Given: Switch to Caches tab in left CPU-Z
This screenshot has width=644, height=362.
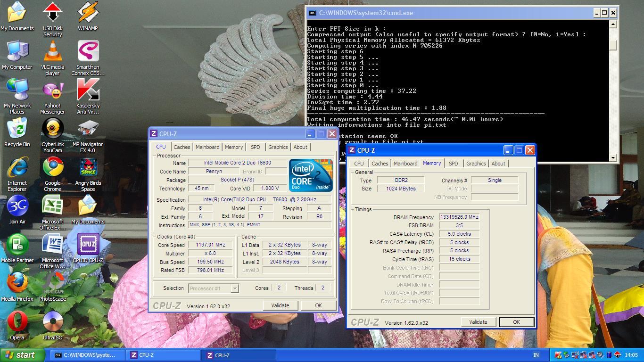Looking at the screenshot, I should pyautogui.click(x=182, y=147).
